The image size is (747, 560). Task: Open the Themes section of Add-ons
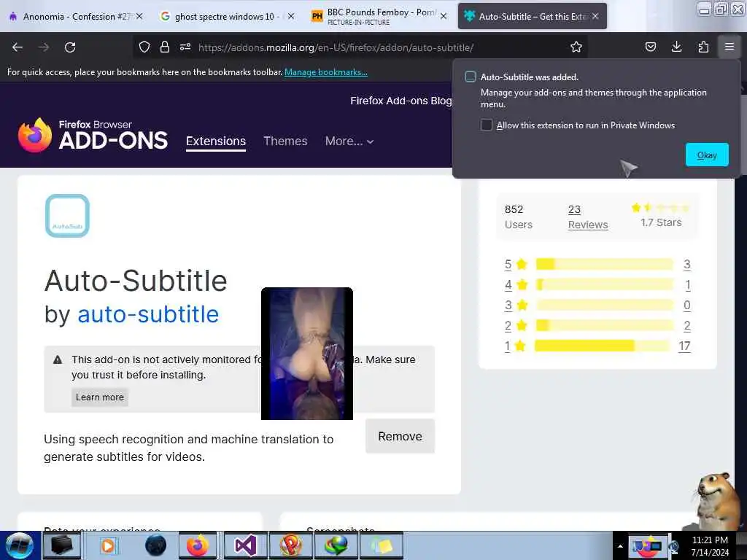pos(285,141)
